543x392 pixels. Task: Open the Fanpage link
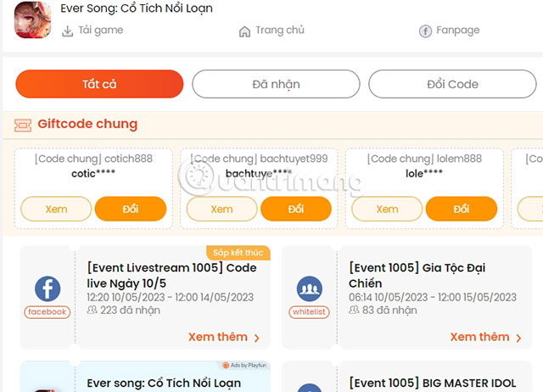457,31
